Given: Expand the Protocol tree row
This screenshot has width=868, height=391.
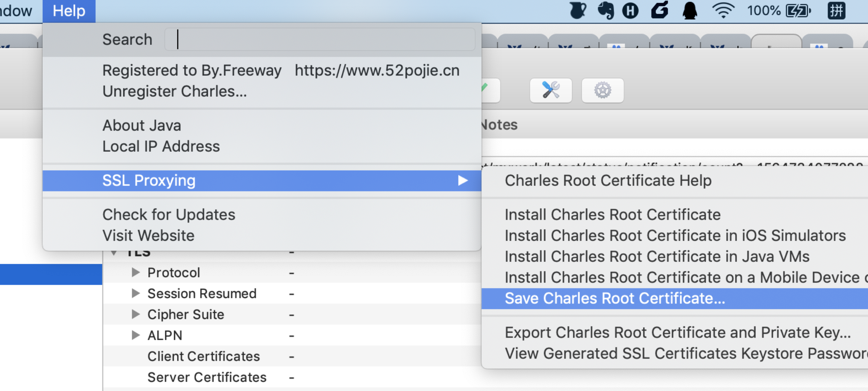Looking at the screenshot, I should (x=136, y=273).
